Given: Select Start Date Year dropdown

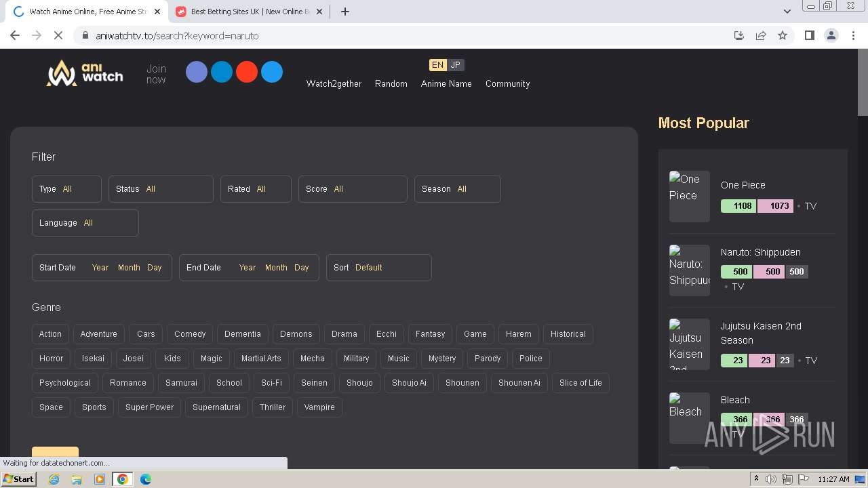Looking at the screenshot, I should (100, 268).
